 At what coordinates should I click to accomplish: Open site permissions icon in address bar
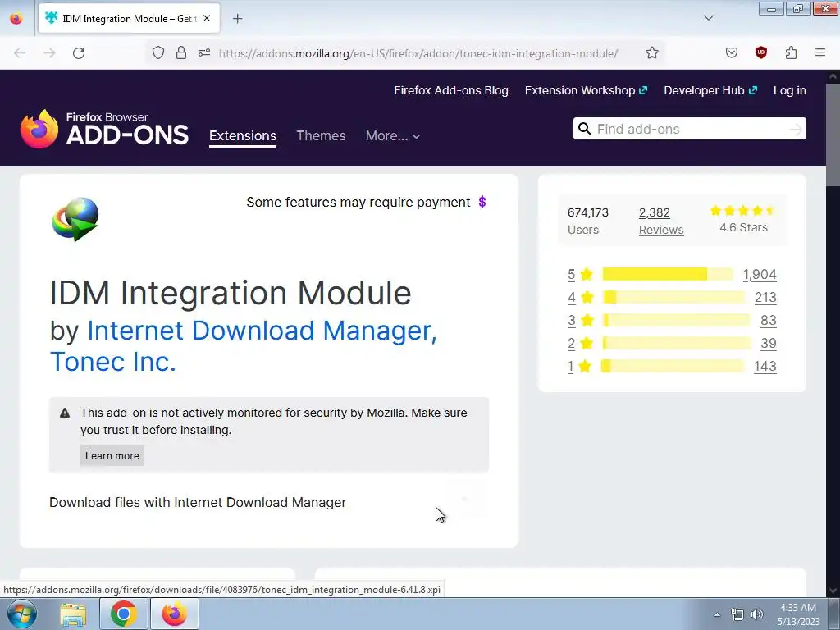click(x=204, y=52)
